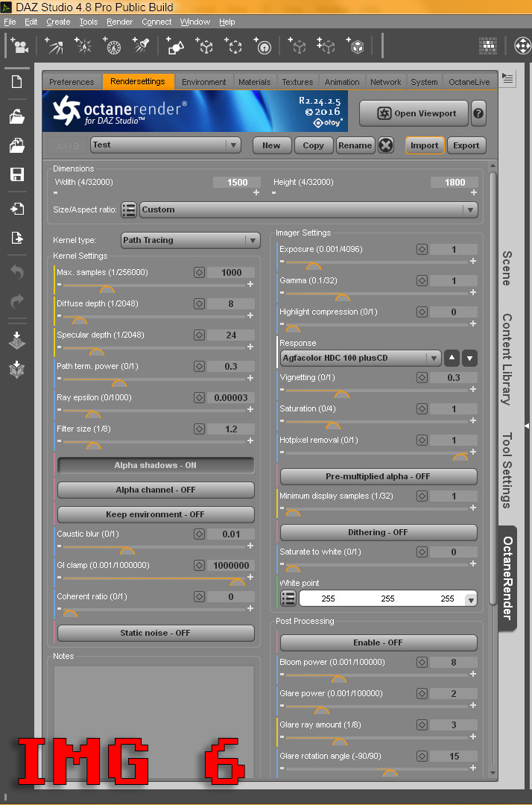This screenshot has height=805, width=532.
Task: Create new point light from toolbar
Action: click(83, 46)
